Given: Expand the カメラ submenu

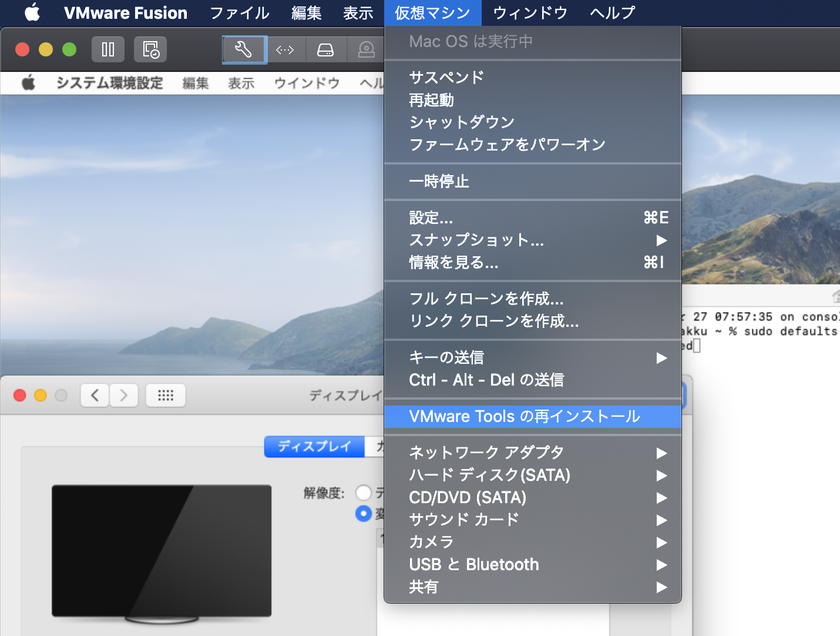Looking at the screenshot, I should click(533, 542).
